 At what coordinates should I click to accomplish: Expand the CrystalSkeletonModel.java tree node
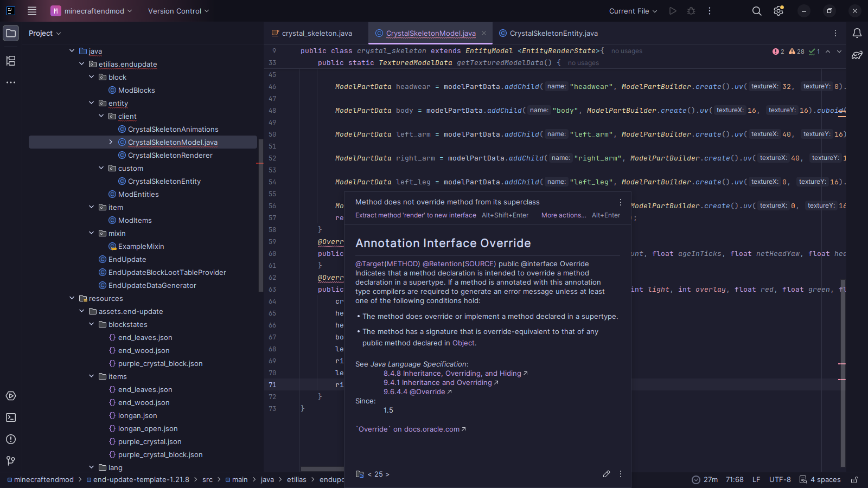coord(111,142)
